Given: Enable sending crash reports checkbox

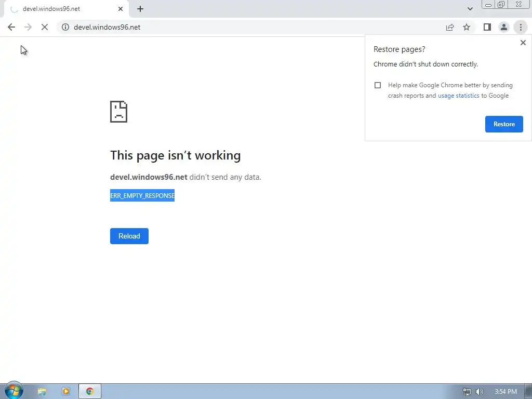Looking at the screenshot, I should 378,85.
